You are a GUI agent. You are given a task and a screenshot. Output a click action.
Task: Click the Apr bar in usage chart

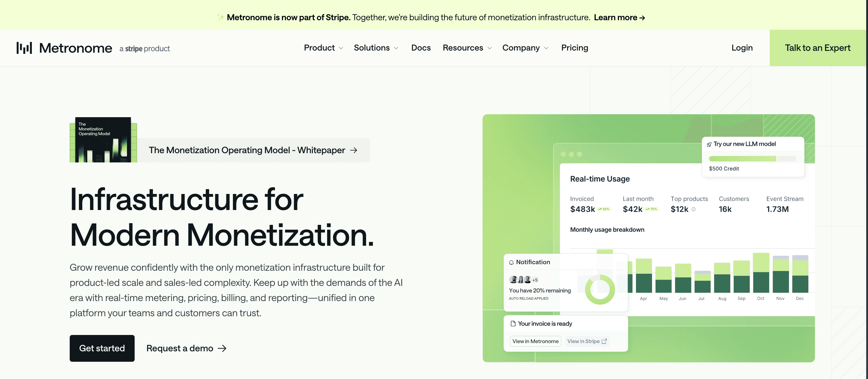644,276
